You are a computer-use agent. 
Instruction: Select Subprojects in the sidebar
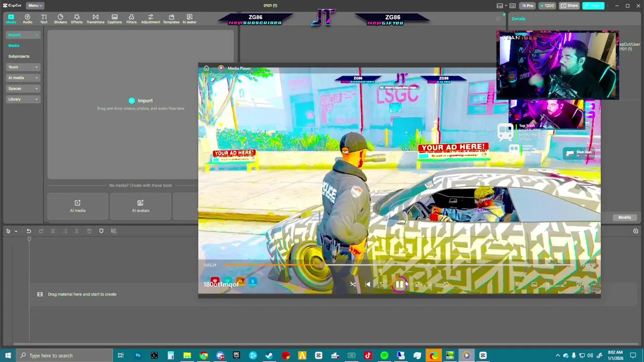[x=19, y=56]
